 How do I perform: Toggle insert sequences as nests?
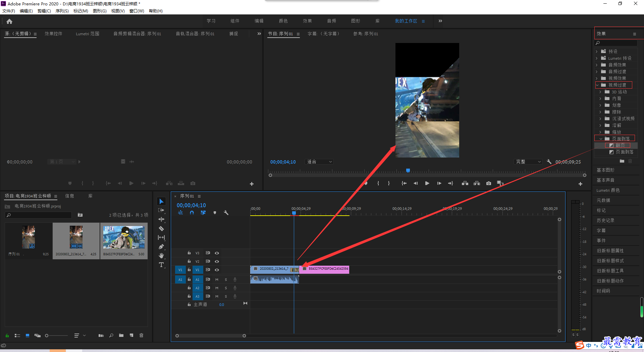coord(180,213)
